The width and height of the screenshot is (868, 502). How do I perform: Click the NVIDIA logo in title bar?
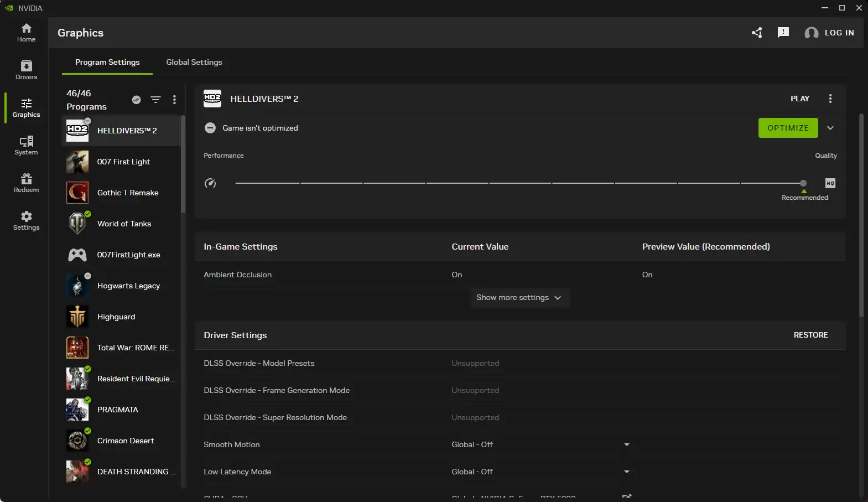click(x=9, y=8)
